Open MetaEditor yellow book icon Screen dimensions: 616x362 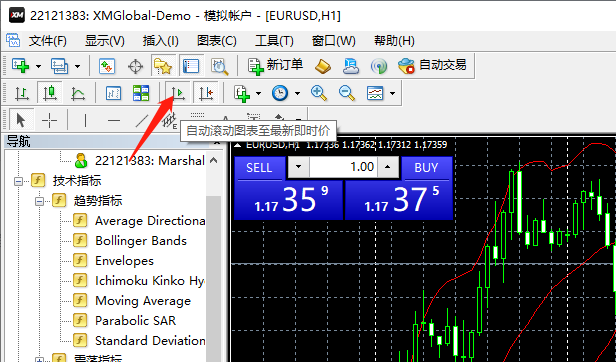(323, 66)
